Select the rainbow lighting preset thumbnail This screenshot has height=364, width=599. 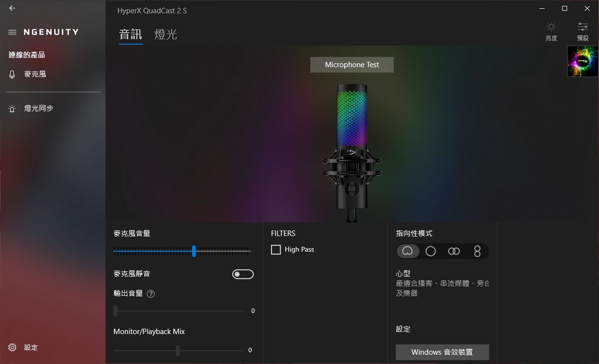(583, 61)
